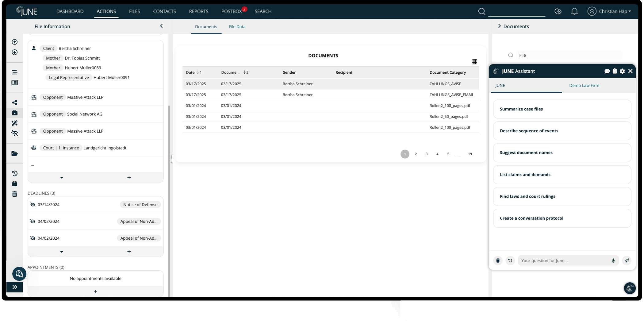Open the list view icon in left sidebar
Screen dimensions: 644x321
[x=14, y=83]
